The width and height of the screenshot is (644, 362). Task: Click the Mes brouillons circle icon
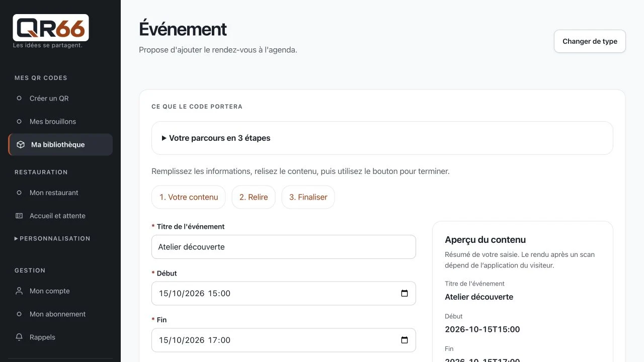point(19,122)
